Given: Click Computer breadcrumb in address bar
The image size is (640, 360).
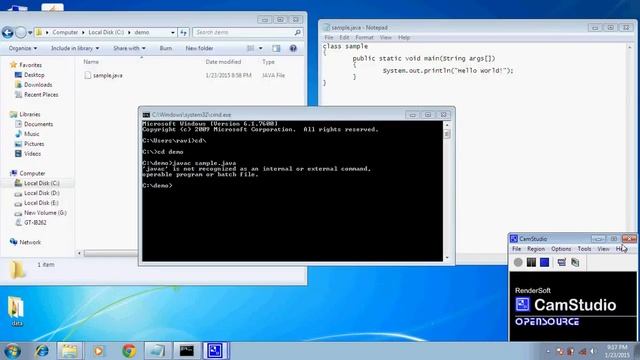Looking at the screenshot, I should pyautogui.click(x=65, y=32).
